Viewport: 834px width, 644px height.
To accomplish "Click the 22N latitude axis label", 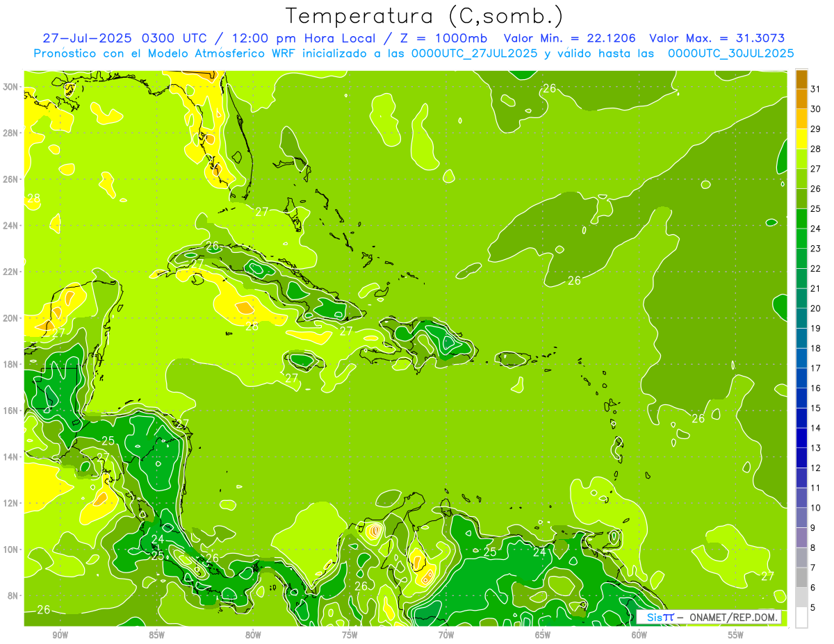I will [x=10, y=272].
